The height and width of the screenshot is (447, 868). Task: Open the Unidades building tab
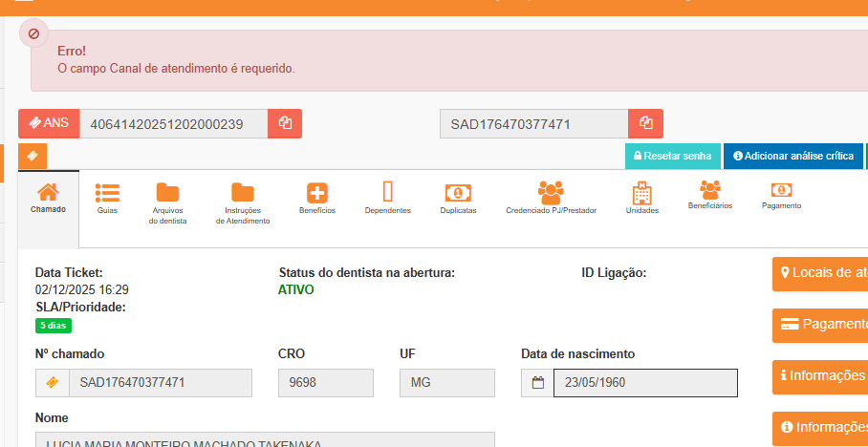(641, 198)
